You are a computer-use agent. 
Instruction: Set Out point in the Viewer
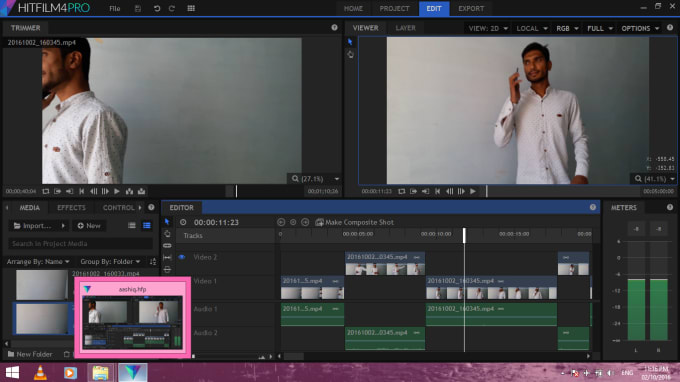point(425,191)
